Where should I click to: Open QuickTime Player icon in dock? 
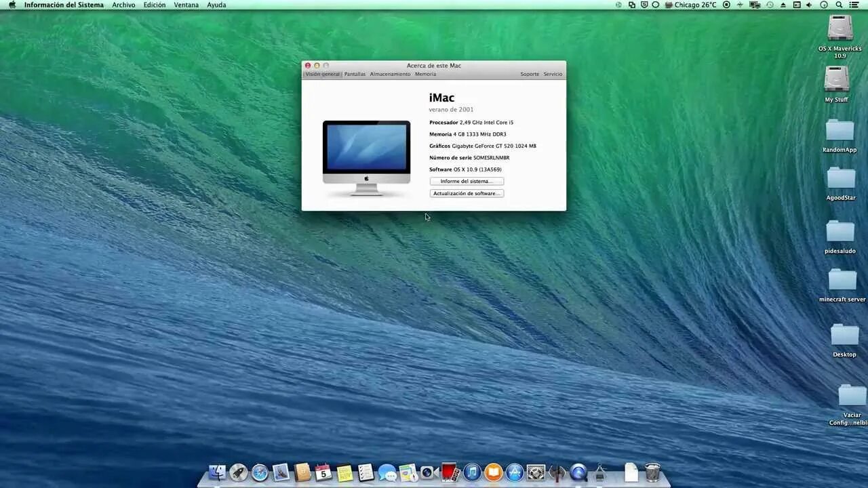pyautogui.click(x=578, y=472)
